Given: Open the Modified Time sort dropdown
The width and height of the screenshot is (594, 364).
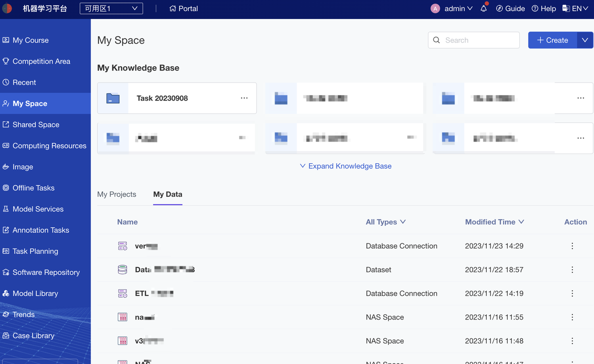Looking at the screenshot, I should (x=495, y=222).
